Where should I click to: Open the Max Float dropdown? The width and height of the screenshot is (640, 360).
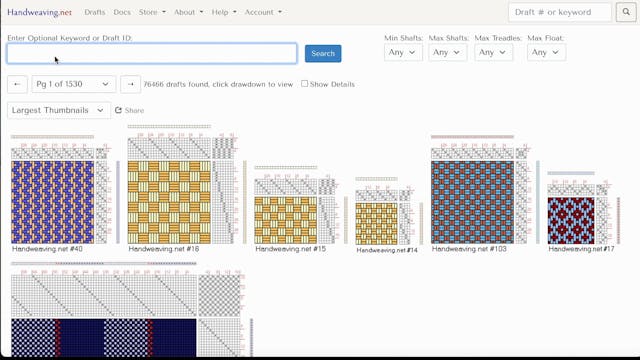click(546, 53)
